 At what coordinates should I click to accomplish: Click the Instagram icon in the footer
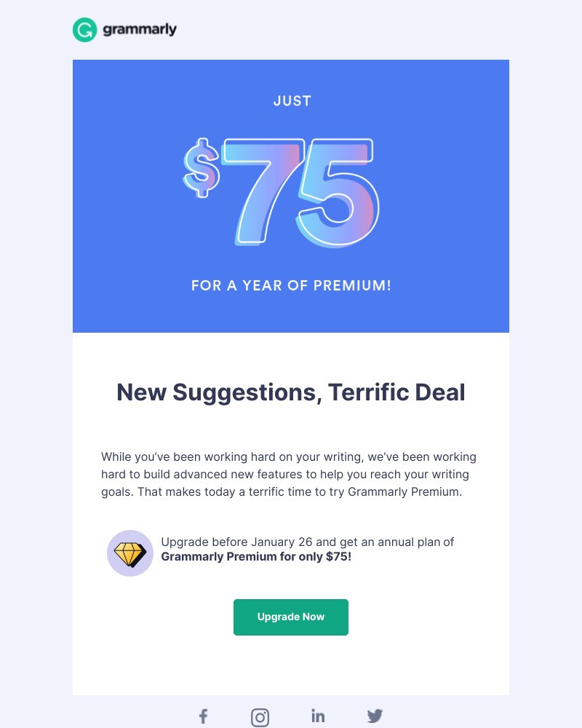[260, 716]
